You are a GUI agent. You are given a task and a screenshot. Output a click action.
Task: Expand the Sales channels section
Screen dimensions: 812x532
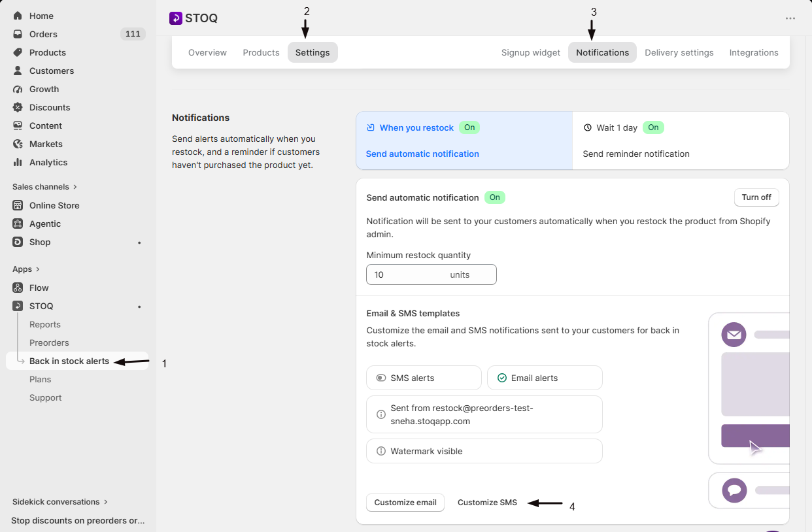pos(44,187)
